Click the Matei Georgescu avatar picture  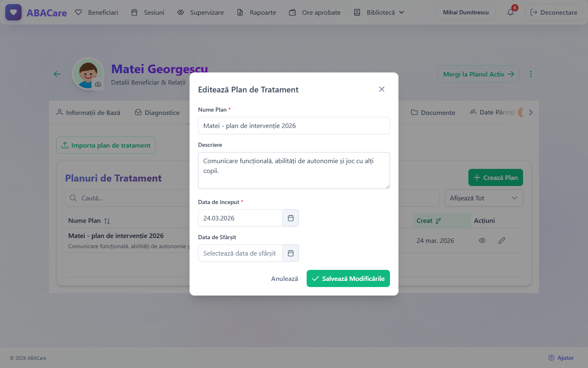tap(88, 74)
